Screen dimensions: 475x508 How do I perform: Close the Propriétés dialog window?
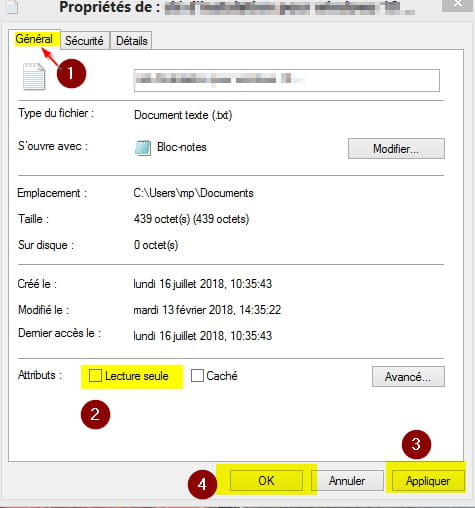point(458,4)
